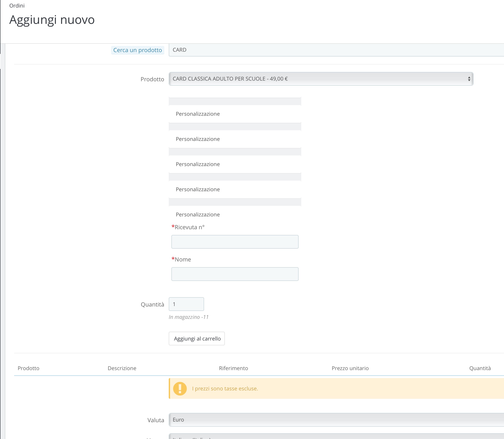Open the partially visible Italiano language dropdown

pos(336,437)
